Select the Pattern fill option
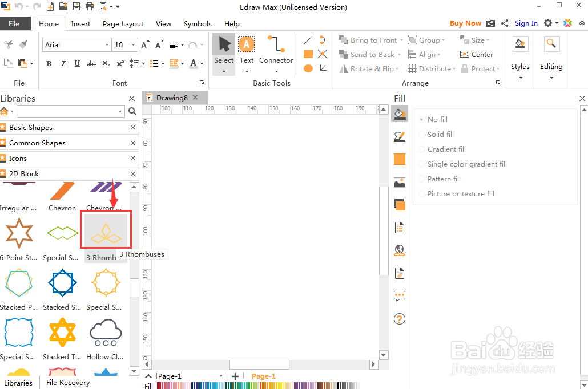 point(440,179)
